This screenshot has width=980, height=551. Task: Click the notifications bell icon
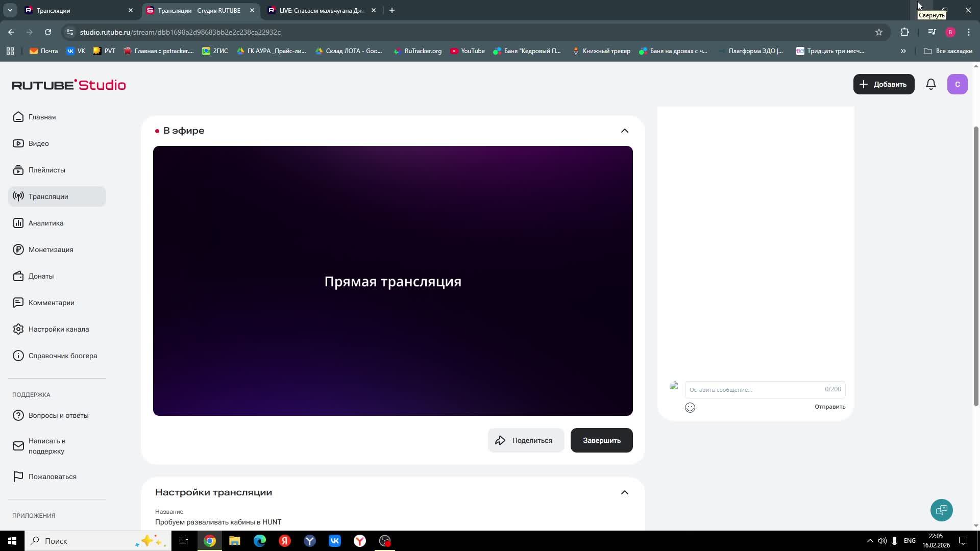point(930,84)
